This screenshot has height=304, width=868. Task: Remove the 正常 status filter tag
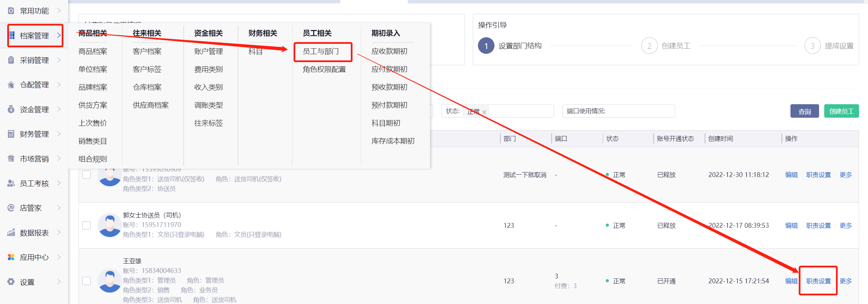point(484,112)
